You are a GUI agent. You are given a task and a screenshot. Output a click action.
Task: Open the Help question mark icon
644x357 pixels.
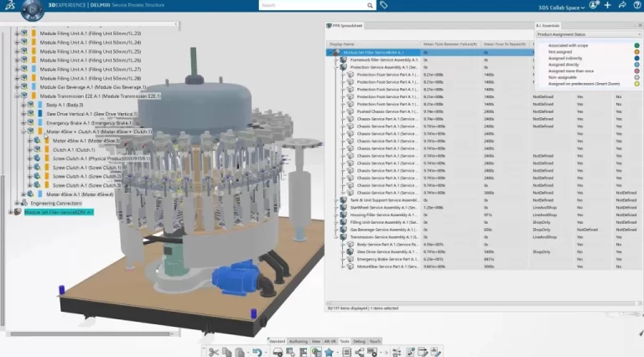click(638, 5)
